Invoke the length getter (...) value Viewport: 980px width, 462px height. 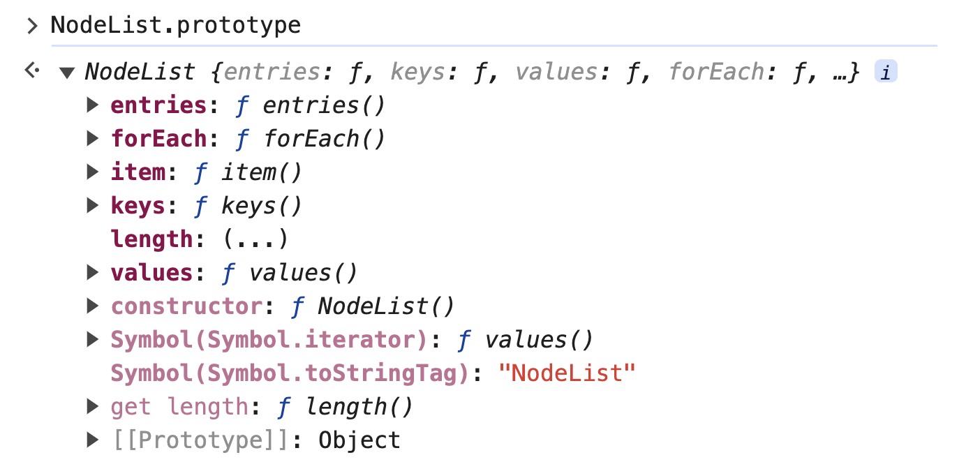pyautogui.click(x=255, y=239)
